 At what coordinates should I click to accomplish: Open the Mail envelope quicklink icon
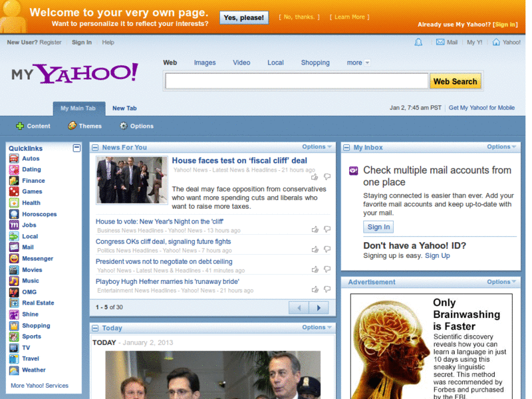pyautogui.click(x=14, y=247)
